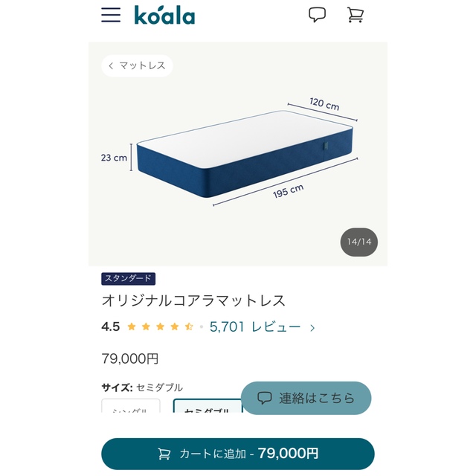Viewport: 476px width, 476px height.
Task: Click the 14/14 image counter badge
Action: tap(359, 242)
